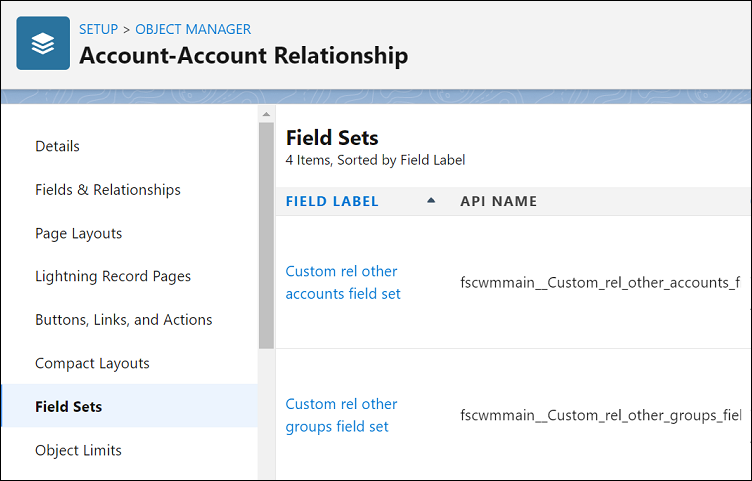The image size is (752, 481).
Task: Sort by the API NAME column header
Action: pos(499,201)
